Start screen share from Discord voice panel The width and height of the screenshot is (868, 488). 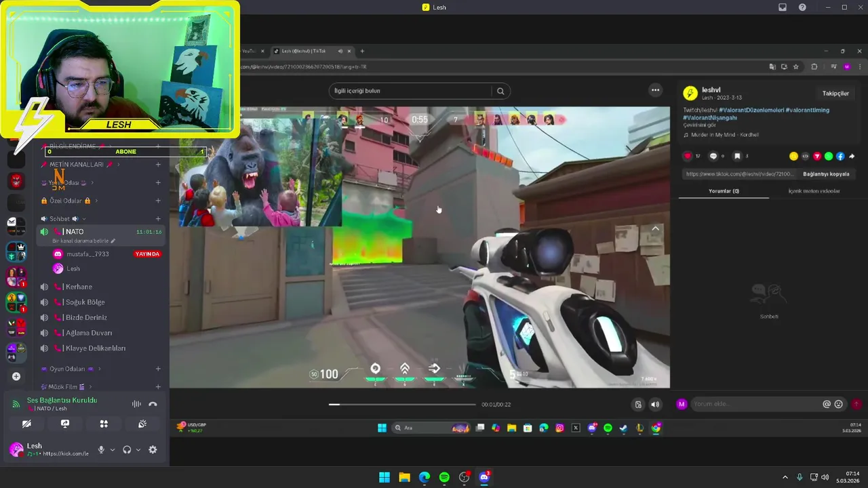(x=65, y=424)
